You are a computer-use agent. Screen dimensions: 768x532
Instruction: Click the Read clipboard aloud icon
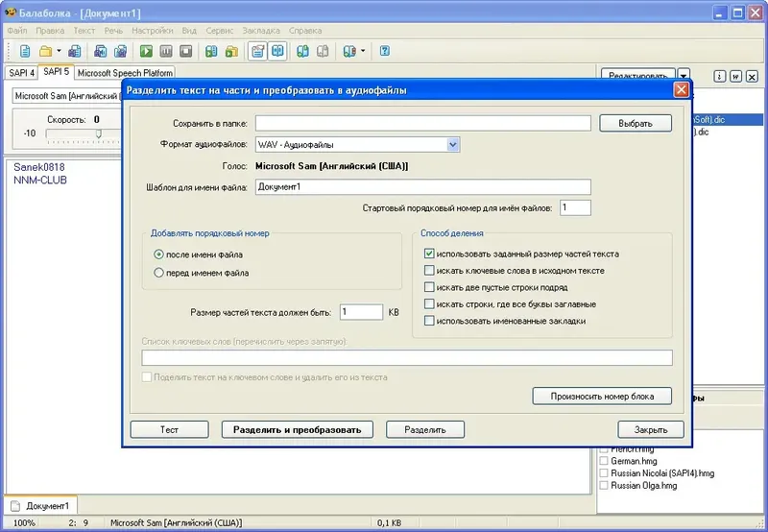click(x=211, y=51)
